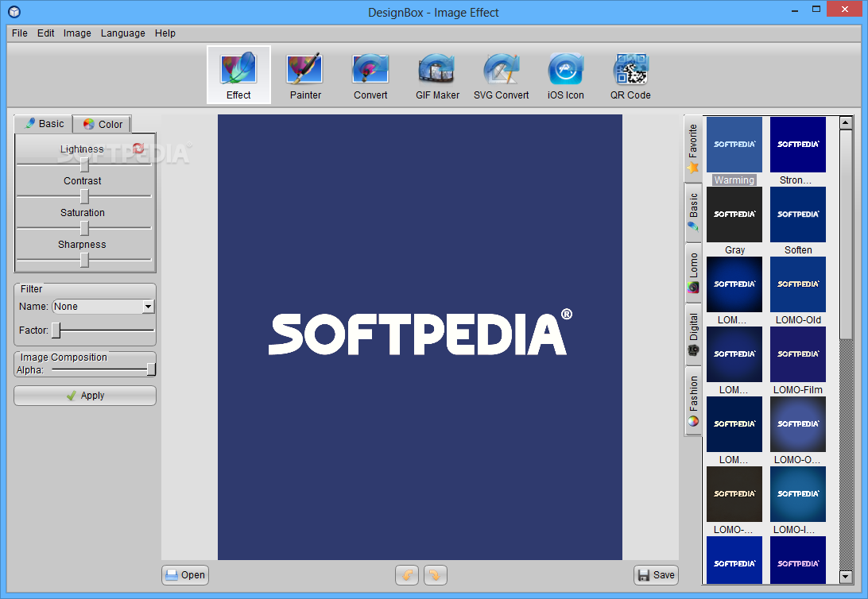Click the effects list scroll-down arrow
This screenshot has width=868, height=599.
click(845, 577)
